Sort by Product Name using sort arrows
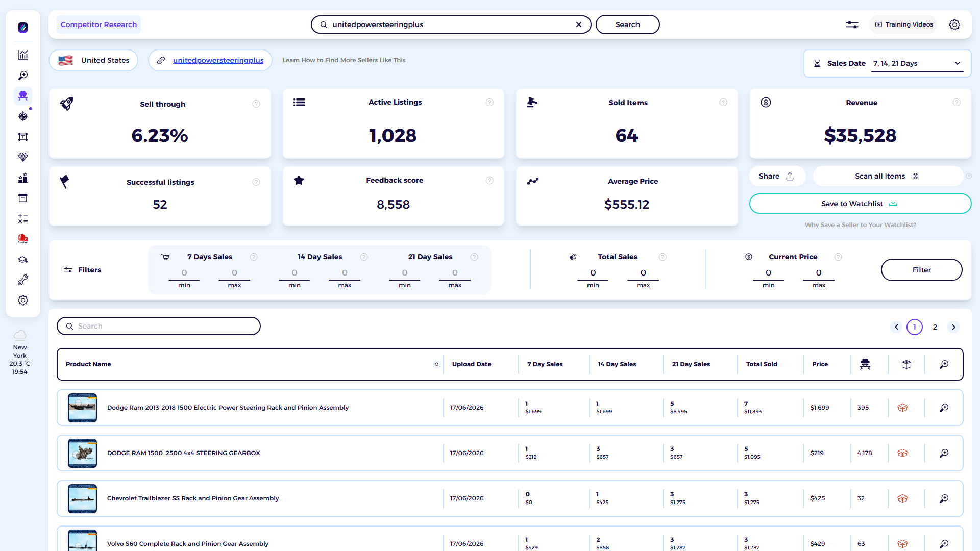This screenshot has height=551, width=980. click(436, 364)
